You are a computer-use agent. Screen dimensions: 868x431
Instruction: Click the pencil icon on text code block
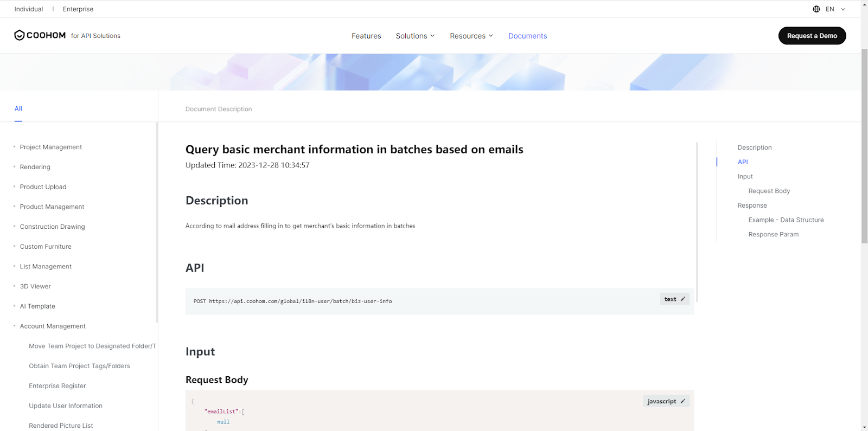tap(682, 299)
